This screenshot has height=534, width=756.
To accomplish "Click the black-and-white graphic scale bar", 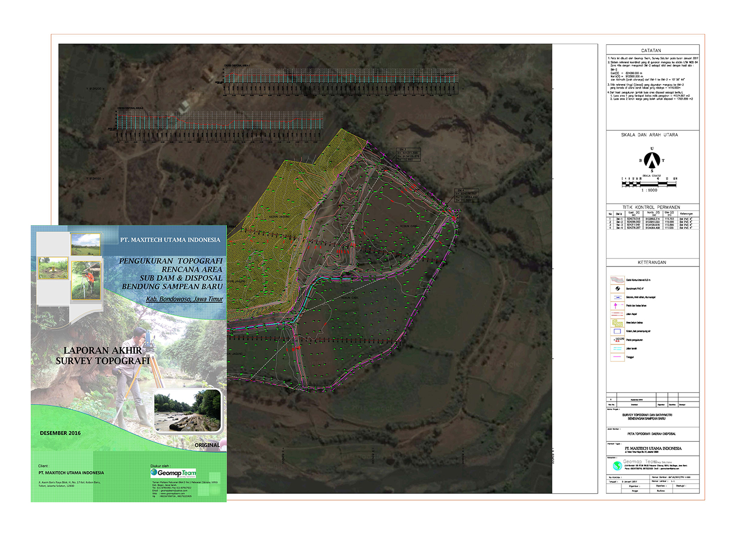I will click(x=649, y=184).
